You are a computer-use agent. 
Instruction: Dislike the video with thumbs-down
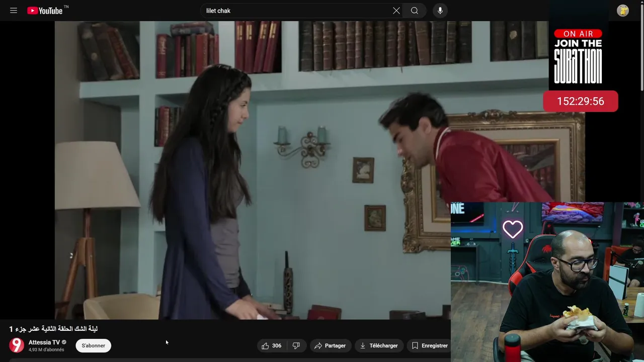click(x=296, y=345)
